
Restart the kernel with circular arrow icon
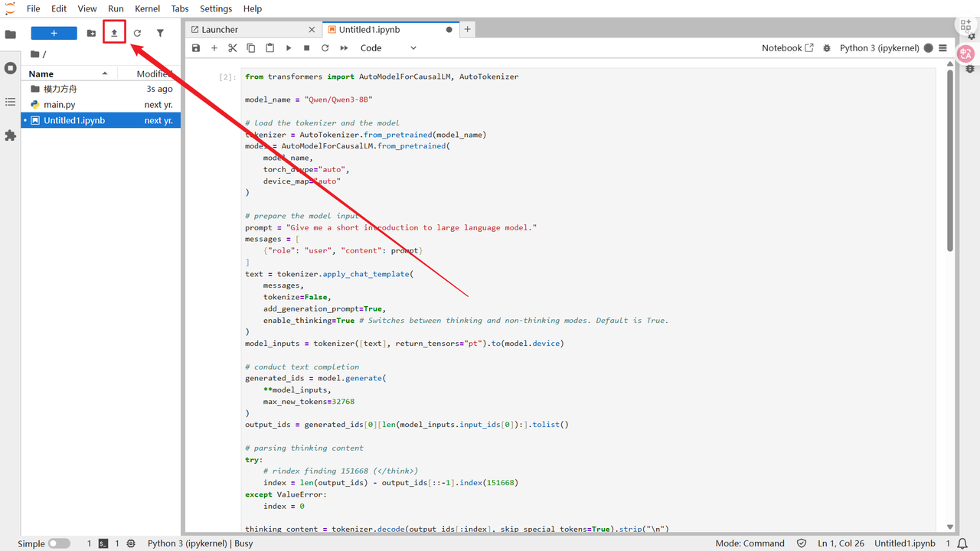click(325, 47)
